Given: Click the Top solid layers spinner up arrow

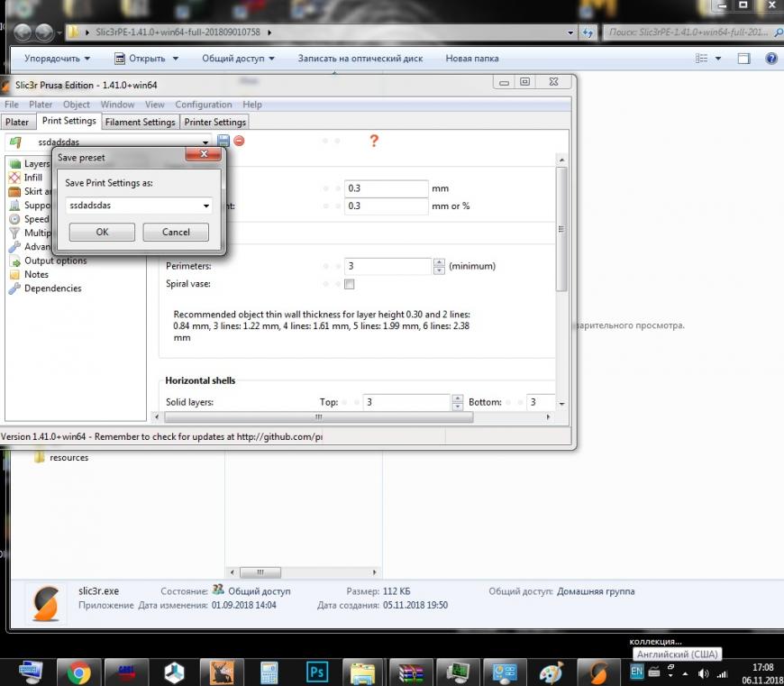Looking at the screenshot, I should point(457,398).
